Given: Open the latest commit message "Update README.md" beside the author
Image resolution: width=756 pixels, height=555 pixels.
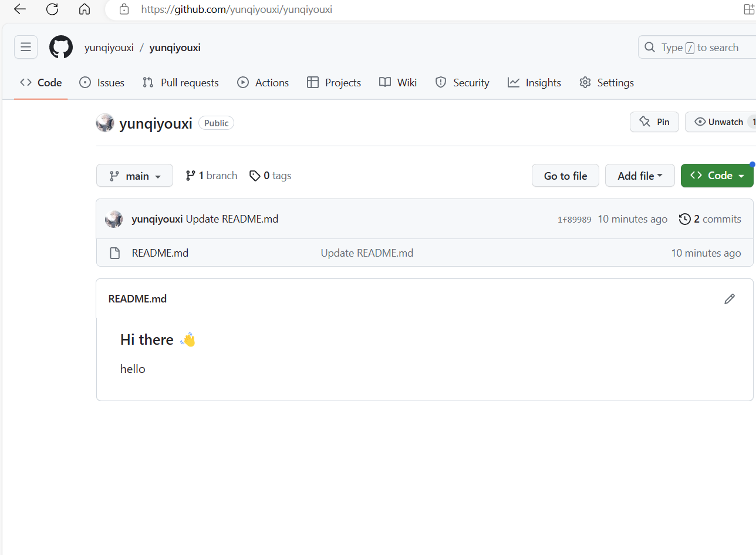Looking at the screenshot, I should click(x=232, y=219).
